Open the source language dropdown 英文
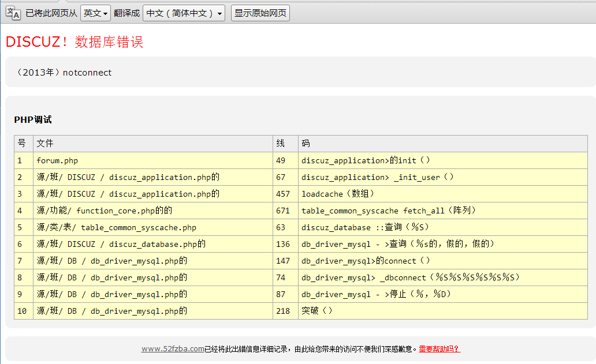Screen dimensions: 596x364 [95, 13]
